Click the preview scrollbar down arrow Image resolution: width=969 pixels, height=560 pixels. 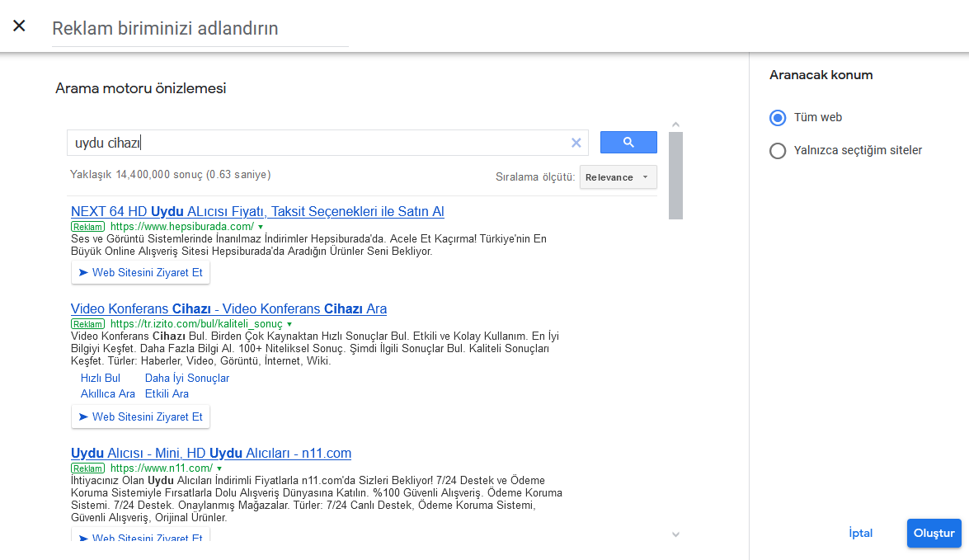click(675, 534)
